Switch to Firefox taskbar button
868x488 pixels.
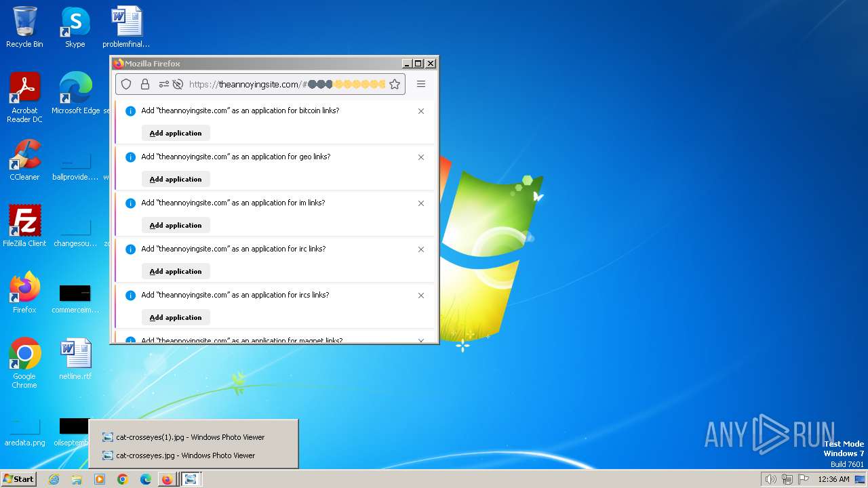167,479
